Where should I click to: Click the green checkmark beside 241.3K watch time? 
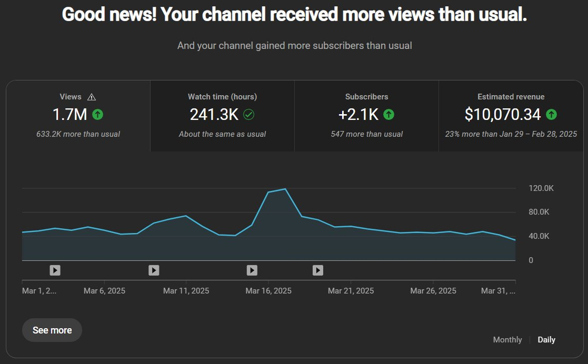tap(248, 114)
